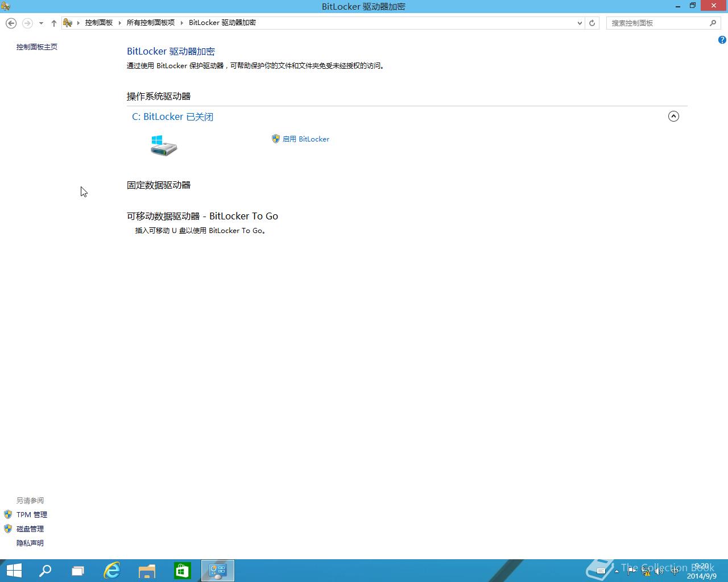Open Task View on the taskbar
Screen dimensions: 728x582
point(78,571)
